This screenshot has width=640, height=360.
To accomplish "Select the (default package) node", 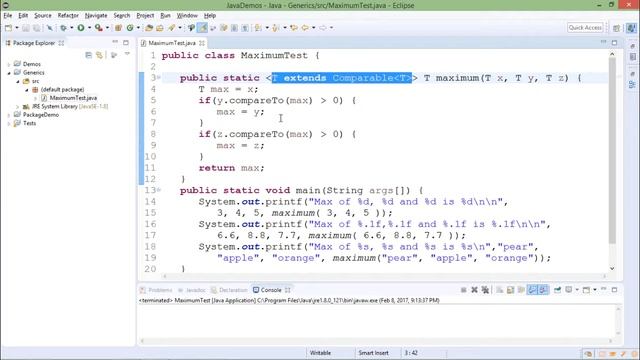I will point(62,89).
